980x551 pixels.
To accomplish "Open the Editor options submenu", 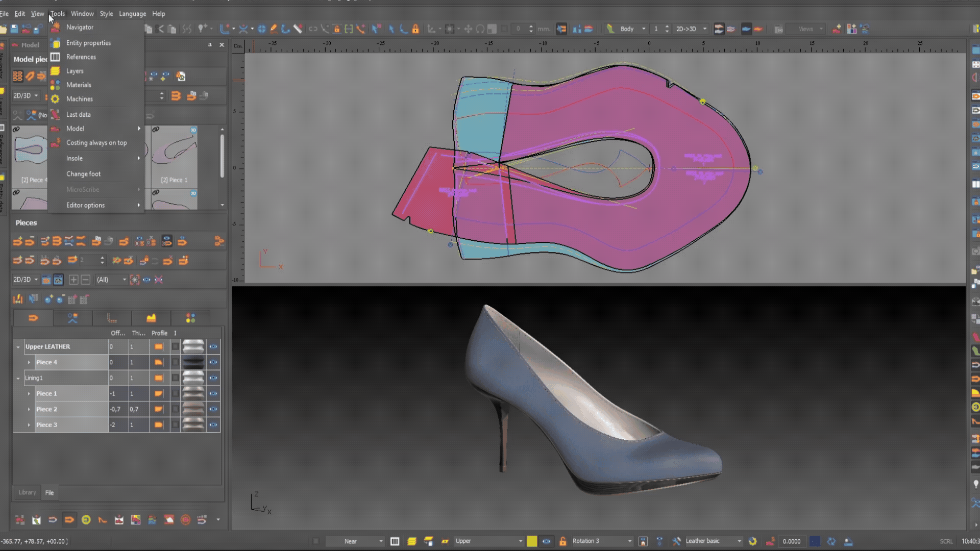I will [x=85, y=205].
